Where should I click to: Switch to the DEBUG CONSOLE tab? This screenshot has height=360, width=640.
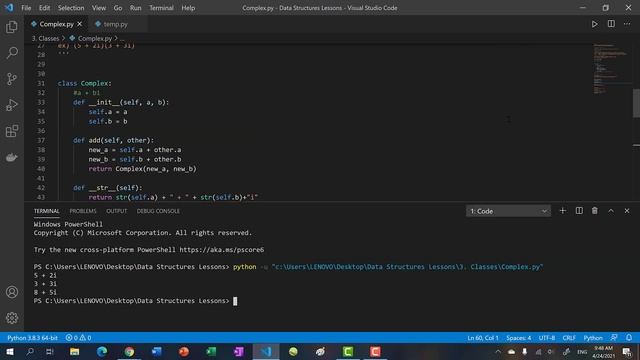pos(158,211)
